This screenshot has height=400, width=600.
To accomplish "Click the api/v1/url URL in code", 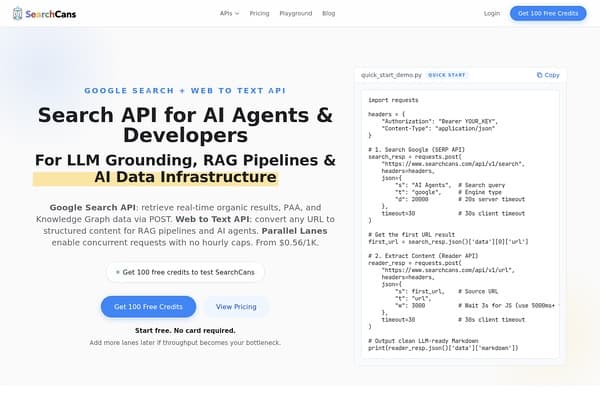I will coord(448,270).
